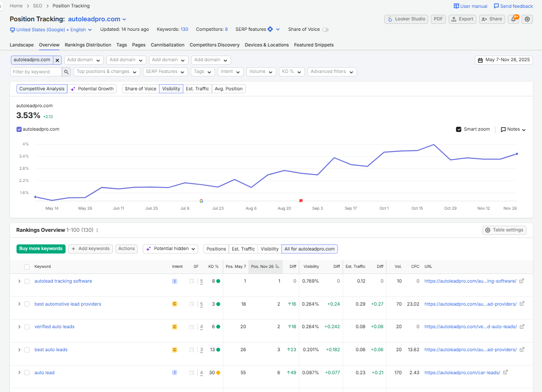This screenshot has height=392, width=542.
Task: Toggle the Share of Voice switch
Action: 325,30
